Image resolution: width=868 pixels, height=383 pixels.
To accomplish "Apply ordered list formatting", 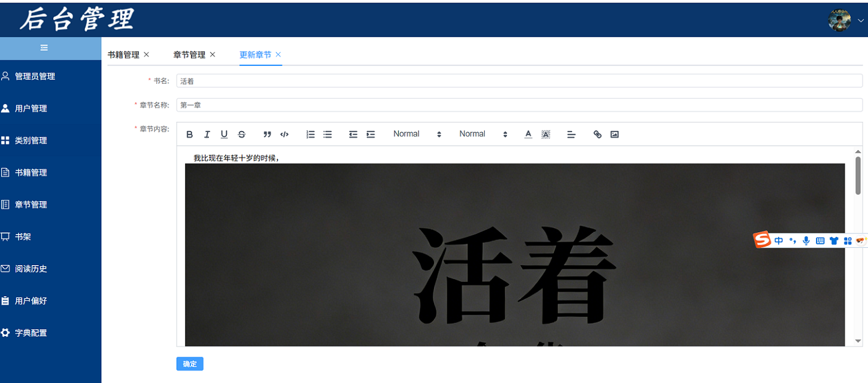I will click(310, 134).
